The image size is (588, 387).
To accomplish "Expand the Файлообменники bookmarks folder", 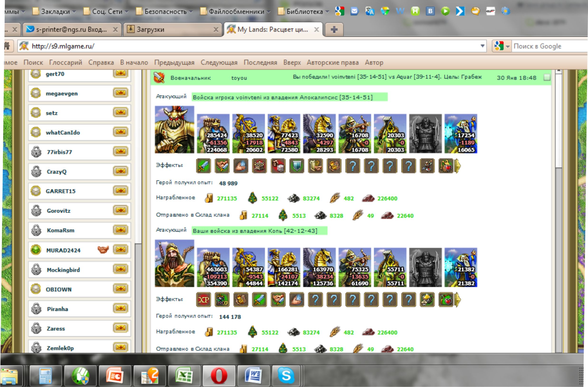I will point(235,11).
